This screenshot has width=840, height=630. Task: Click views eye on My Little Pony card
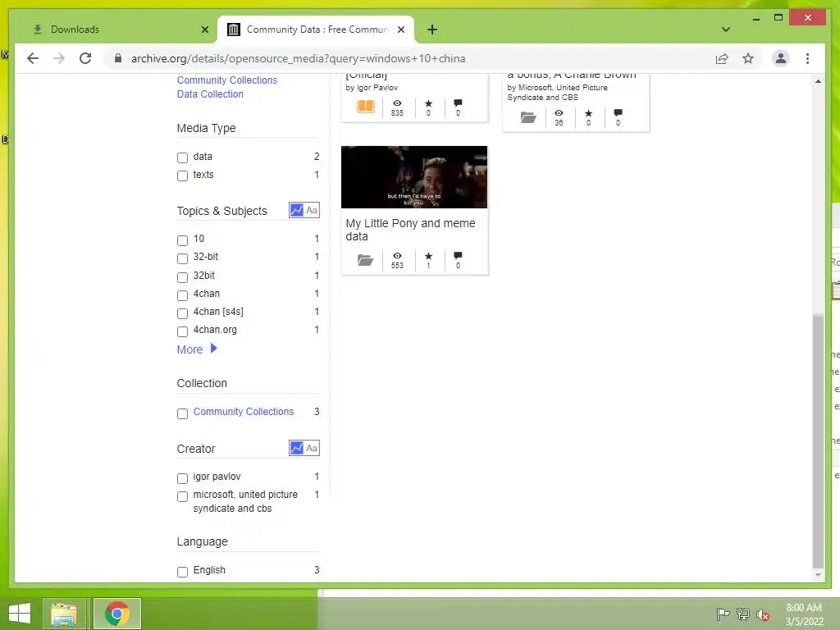[397, 256]
